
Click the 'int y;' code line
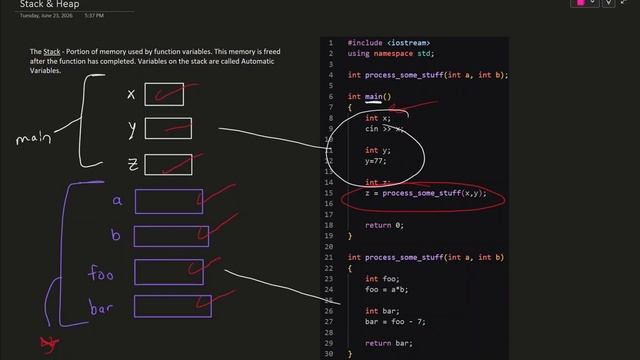[x=378, y=151]
